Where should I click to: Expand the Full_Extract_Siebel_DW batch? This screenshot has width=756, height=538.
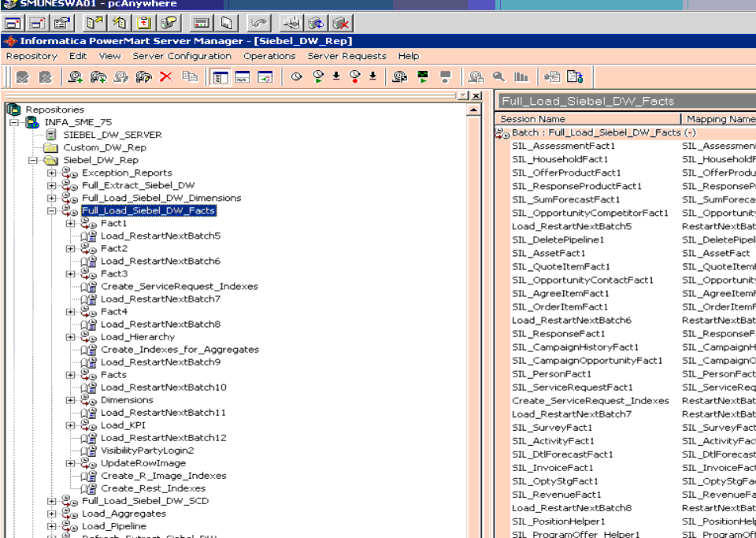(51, 185)
